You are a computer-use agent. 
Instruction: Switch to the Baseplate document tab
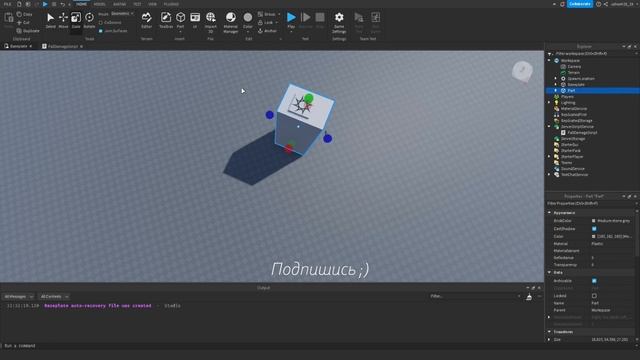pyautogui.click(x=18, y=46)
